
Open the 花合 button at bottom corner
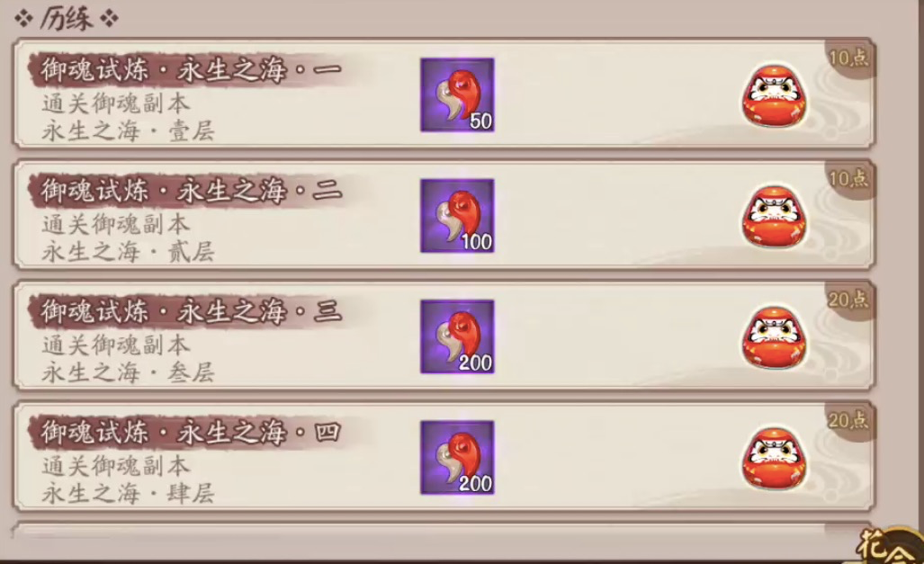click(889, 545)
